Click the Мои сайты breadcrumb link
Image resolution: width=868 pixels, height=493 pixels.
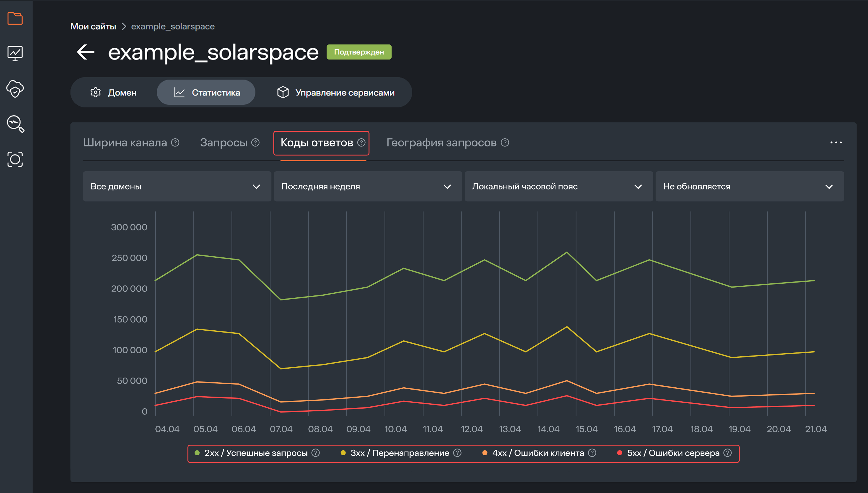93,26
